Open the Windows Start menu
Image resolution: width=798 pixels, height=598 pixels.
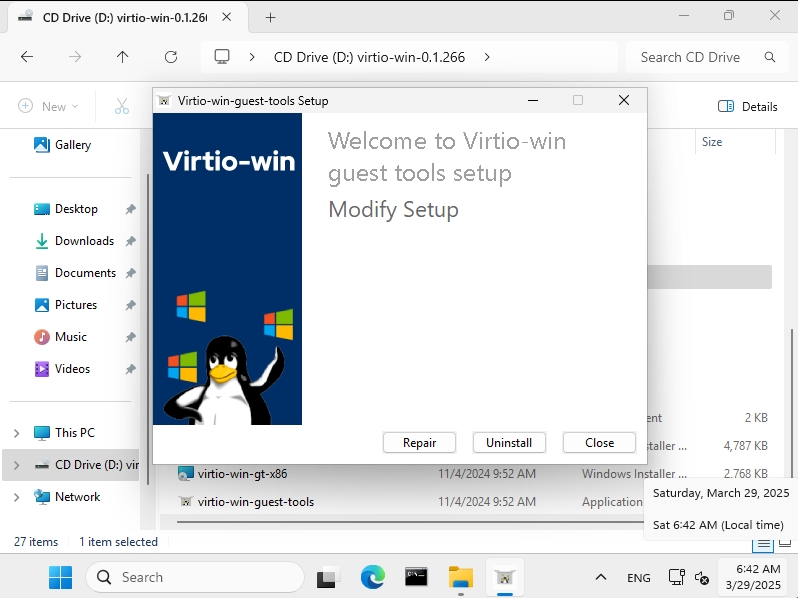point(61,578)
